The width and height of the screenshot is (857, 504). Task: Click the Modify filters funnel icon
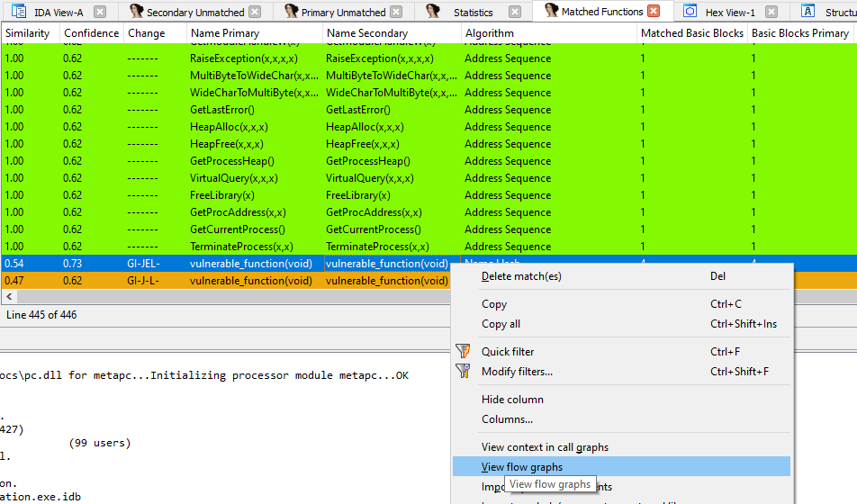464,371
